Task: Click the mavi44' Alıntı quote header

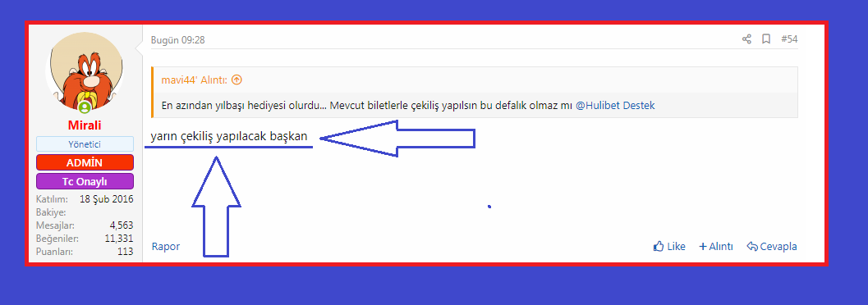Action: (195, 80)
